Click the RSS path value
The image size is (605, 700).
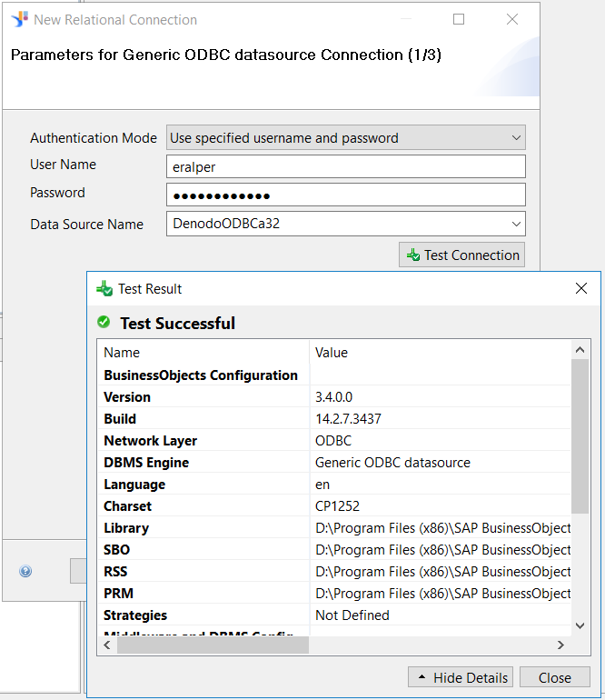(443, 572)
